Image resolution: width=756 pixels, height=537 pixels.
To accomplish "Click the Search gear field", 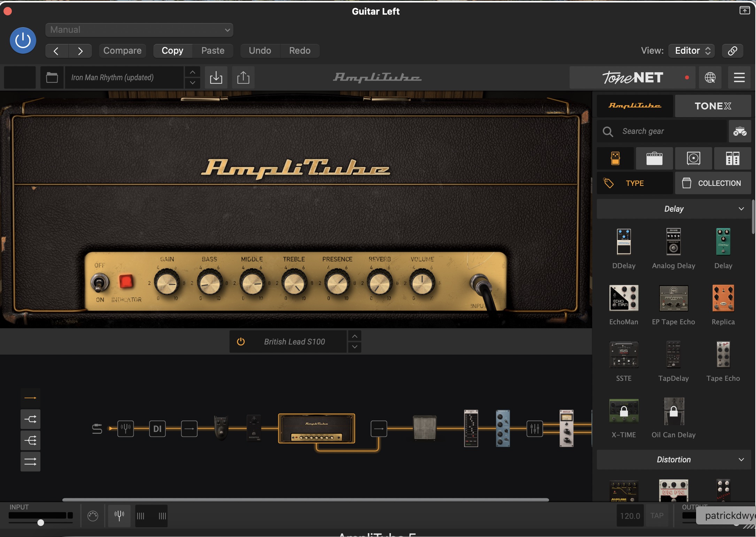I will (x=662, y=131).
